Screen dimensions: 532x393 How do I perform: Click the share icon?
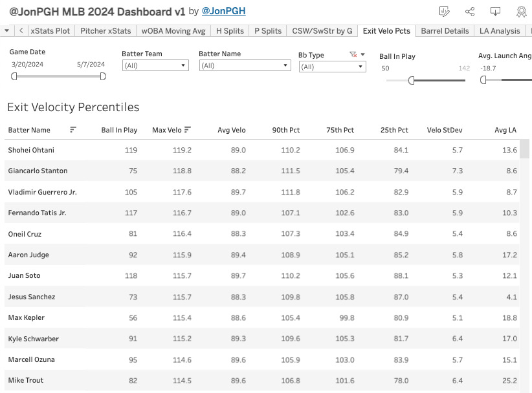click(470, 12)
